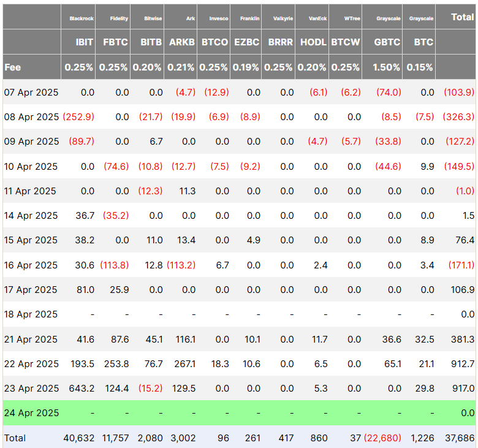Image resolution: width=478 pixels, height=448 pixels.
Task: Select the GBTC ticker header
Action: click(386, 42)
